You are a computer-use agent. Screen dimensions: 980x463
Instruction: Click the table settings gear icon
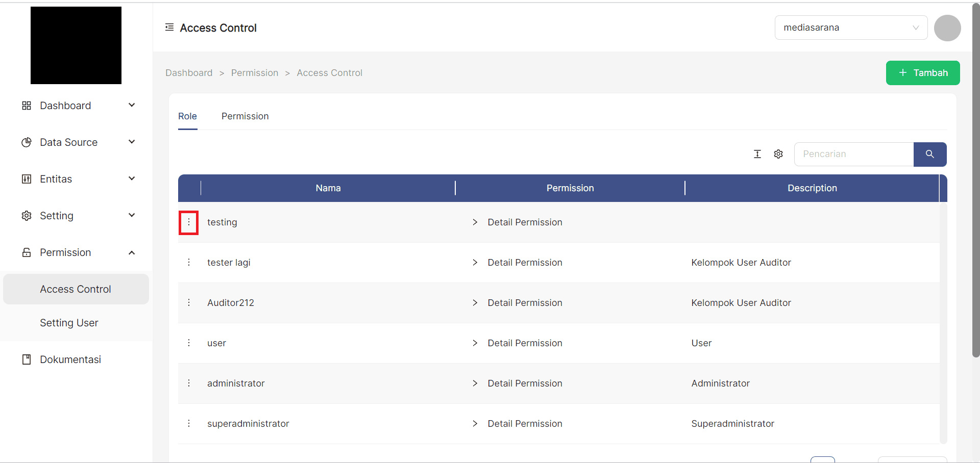[778, 154]
